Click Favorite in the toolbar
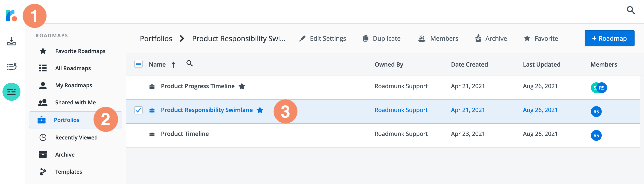 [x=541, y=38]
